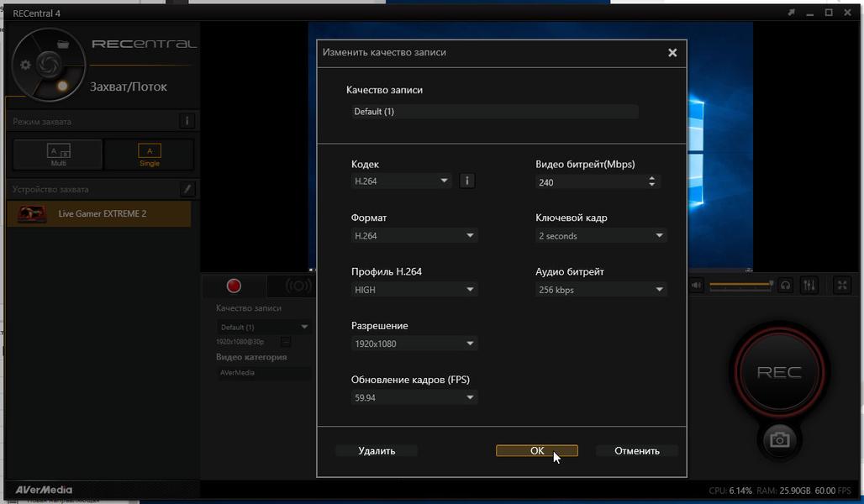Toggle headphone monitoring icon

point(785,285)
